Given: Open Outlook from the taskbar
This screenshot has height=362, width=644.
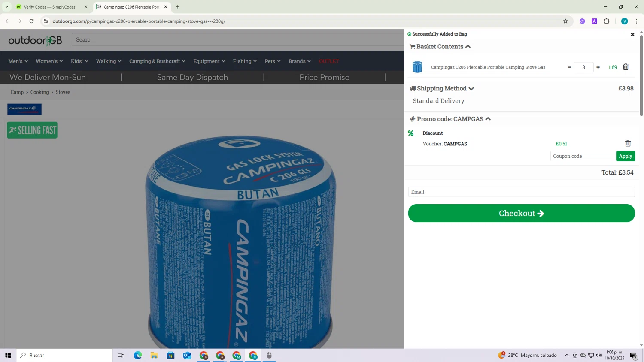Looking at the screenshot, I should click(x=187, y=355).
